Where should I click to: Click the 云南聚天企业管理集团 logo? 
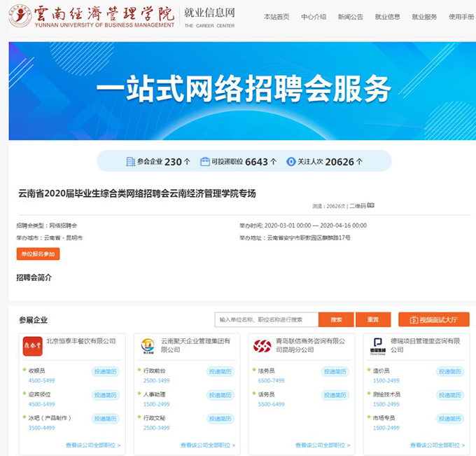148,346
